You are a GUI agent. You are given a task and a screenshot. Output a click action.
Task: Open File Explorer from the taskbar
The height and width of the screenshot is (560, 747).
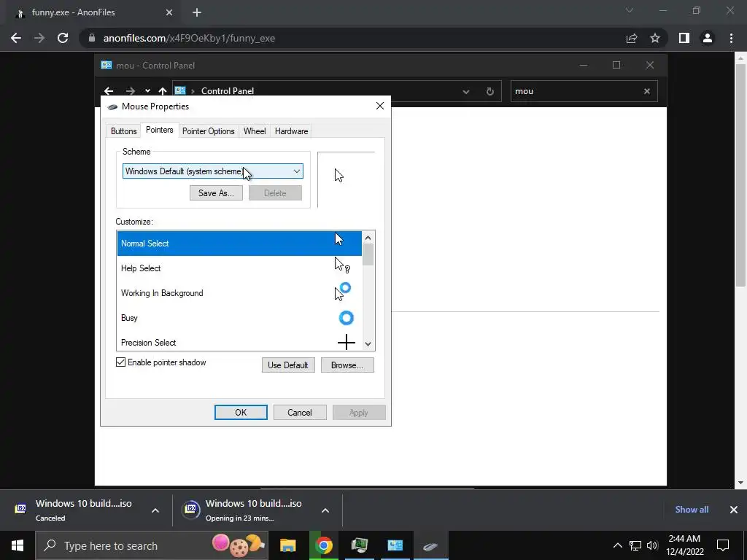pos(287,545)
